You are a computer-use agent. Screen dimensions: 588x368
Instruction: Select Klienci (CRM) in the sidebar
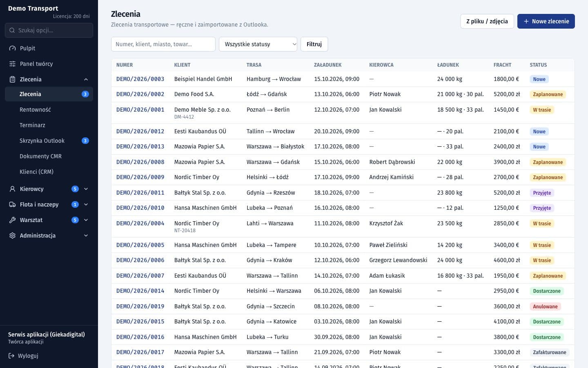(49, 172)
